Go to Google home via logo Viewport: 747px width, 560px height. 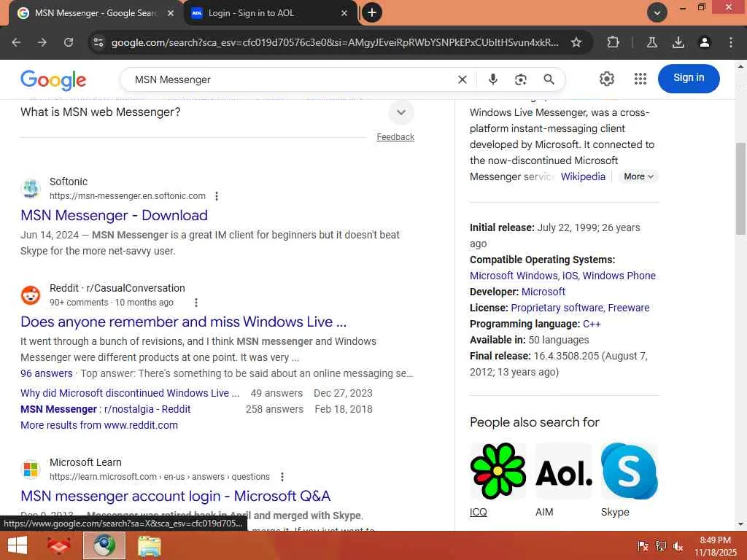pyautogui.click(x=53, y=80)
